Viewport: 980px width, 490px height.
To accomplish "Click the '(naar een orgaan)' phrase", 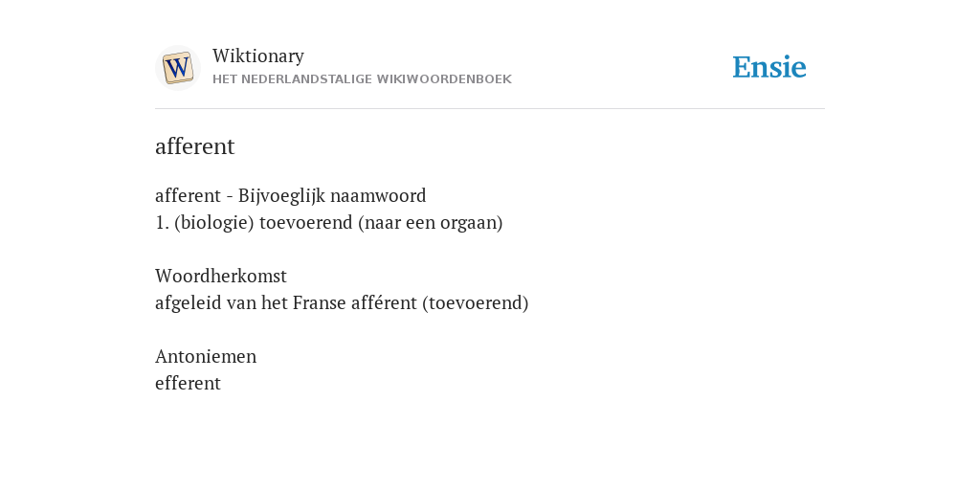I will [431, 222].
